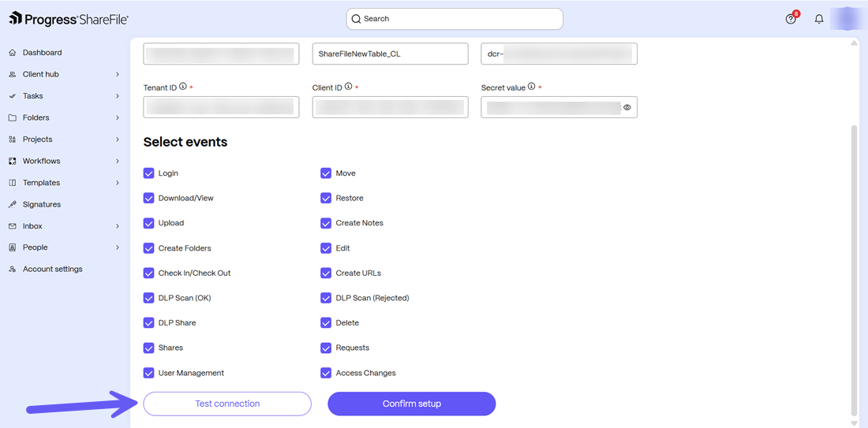This screenshot has height=428, width=868.
Task: Uncheck the Delete event checkbox
Action: point(325,323)
